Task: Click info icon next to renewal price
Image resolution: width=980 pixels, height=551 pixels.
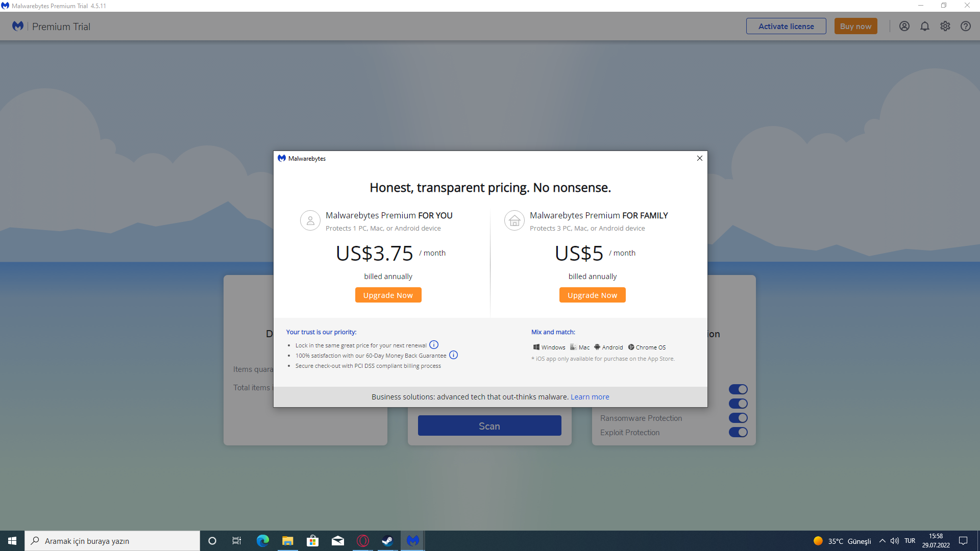Action: [x=434, y=345]
